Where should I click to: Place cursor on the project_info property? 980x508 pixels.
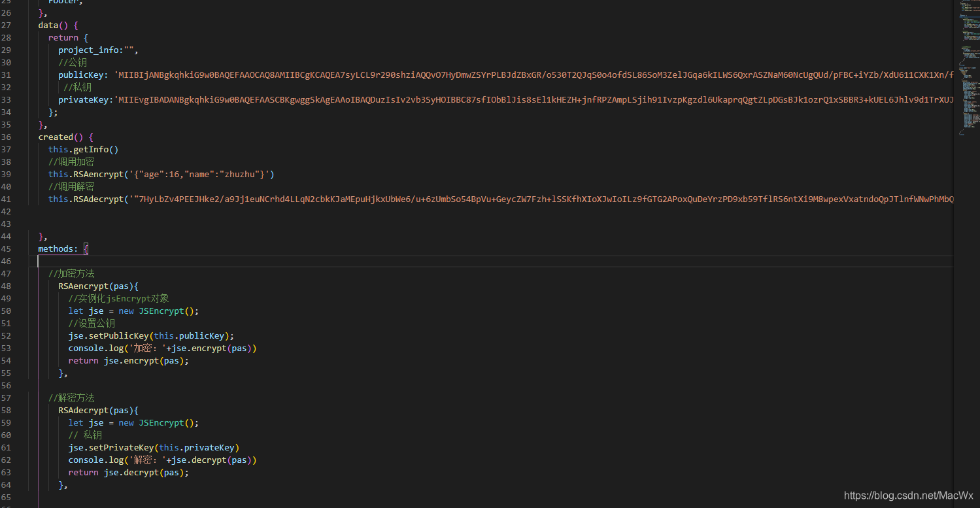pos(88,50)
